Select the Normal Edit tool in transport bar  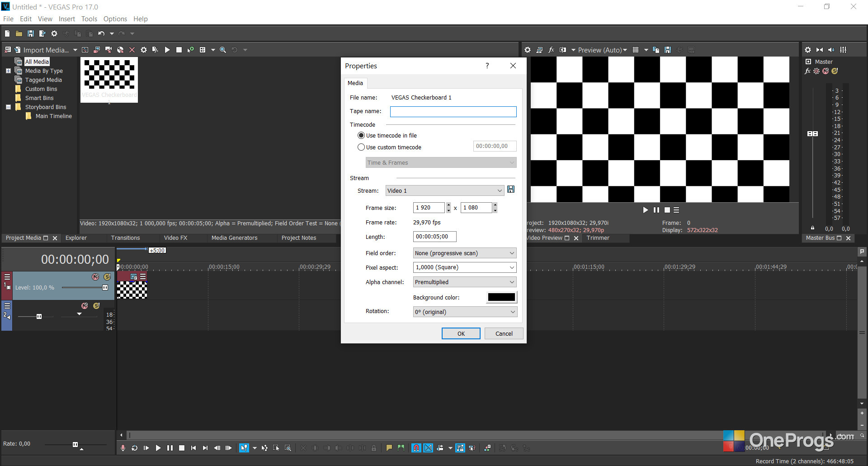point(244,448)
